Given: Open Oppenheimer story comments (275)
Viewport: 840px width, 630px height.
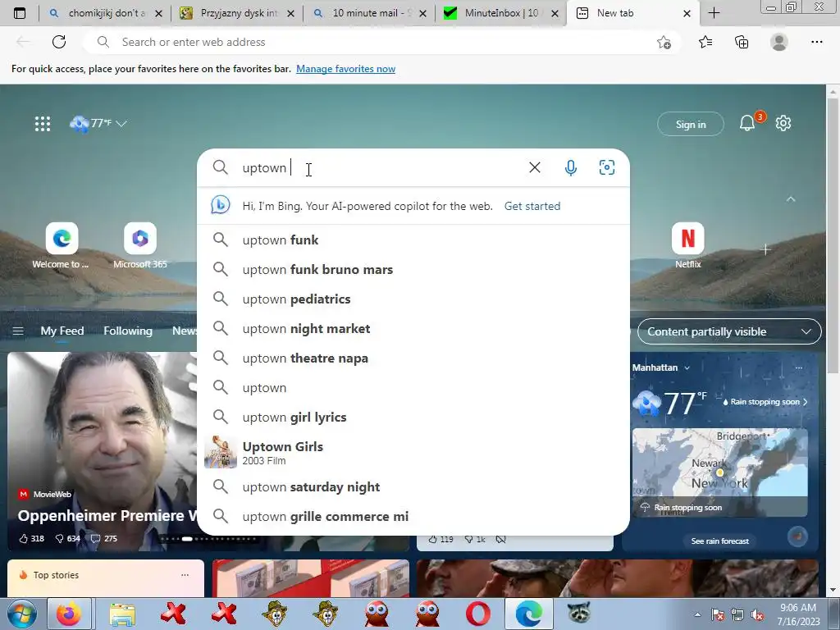Looking at the screenshot, I should point(104,538).
